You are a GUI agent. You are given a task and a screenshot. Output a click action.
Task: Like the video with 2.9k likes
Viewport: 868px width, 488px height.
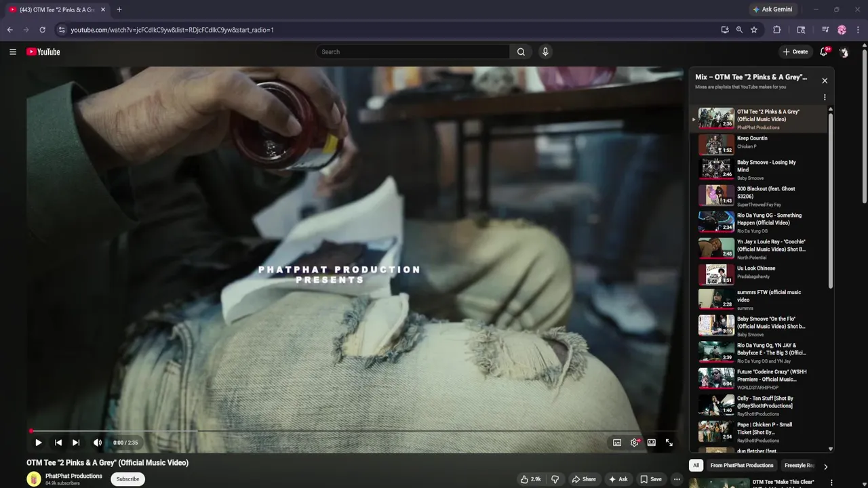coord(530,479)
